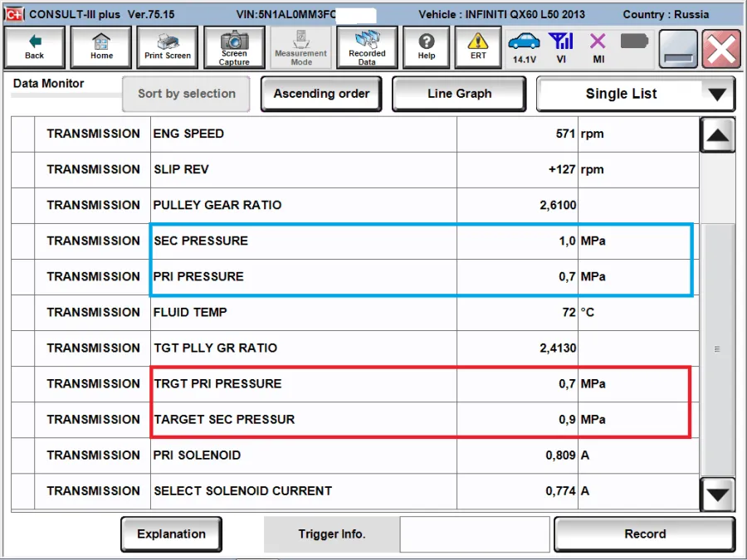Click the Trigger Info. label
This screenshot has height=560, width=747.
(331, 533)
